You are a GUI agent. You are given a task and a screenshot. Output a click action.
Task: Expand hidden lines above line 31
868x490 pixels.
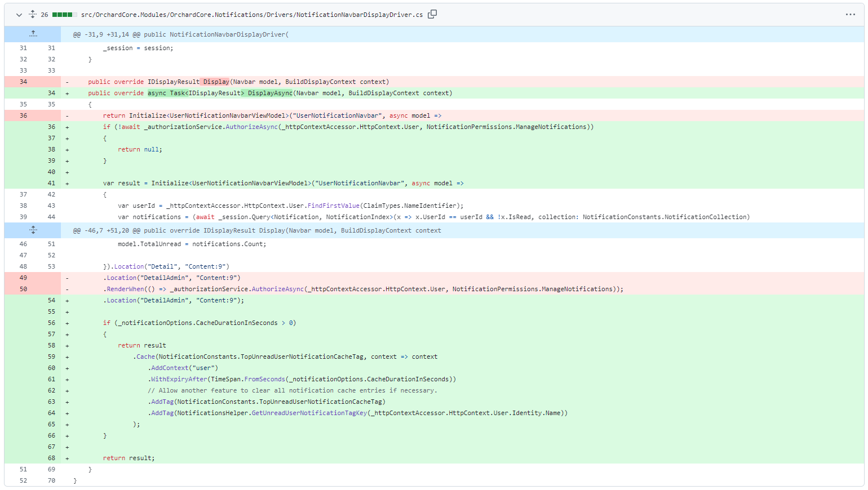click(x=33, y=34)
